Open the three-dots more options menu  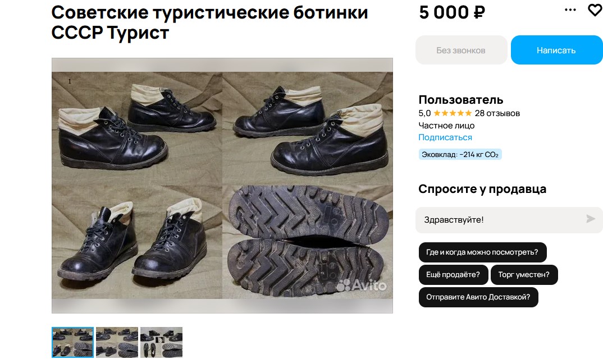pyautogui.click(x=570, y=10)
